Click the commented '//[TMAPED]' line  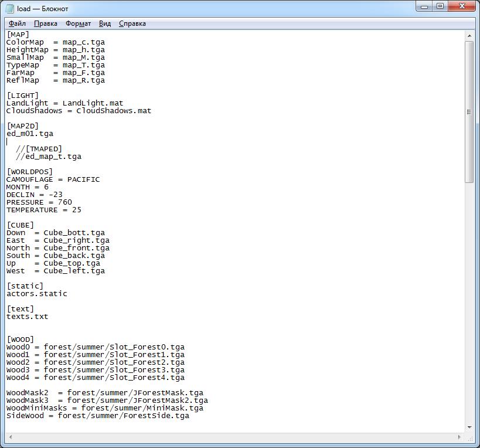click(39, 149)
